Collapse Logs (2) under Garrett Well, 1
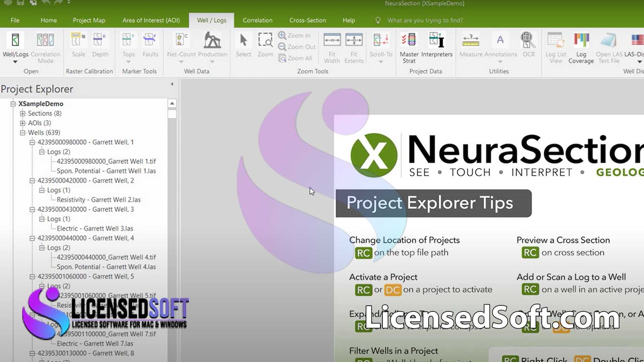The width and height of the screenshot is (644, 362). tap(42, 152)
